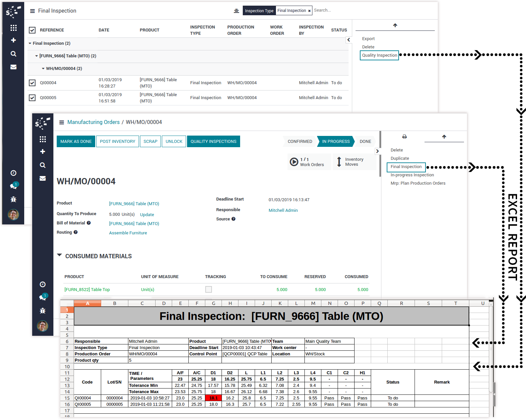Open the envelope messages icon in top sidebar
The image size is (526, 420).
pos(14,67)
